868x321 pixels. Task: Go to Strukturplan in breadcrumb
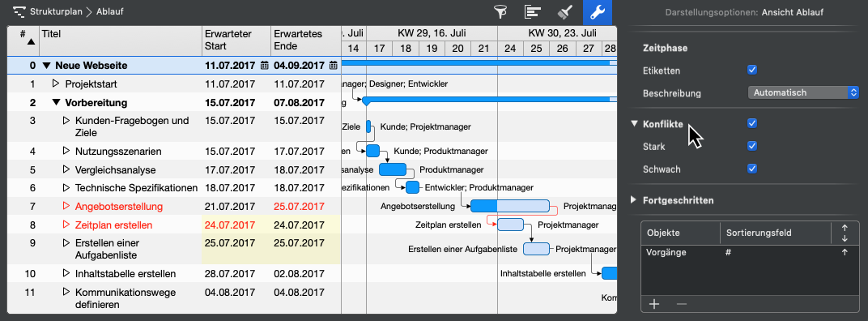pyautogui.click(x=55, y=11)
